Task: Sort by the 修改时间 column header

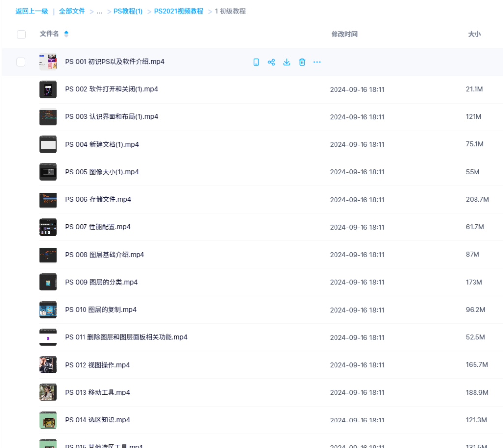Action: pos(344,34)
